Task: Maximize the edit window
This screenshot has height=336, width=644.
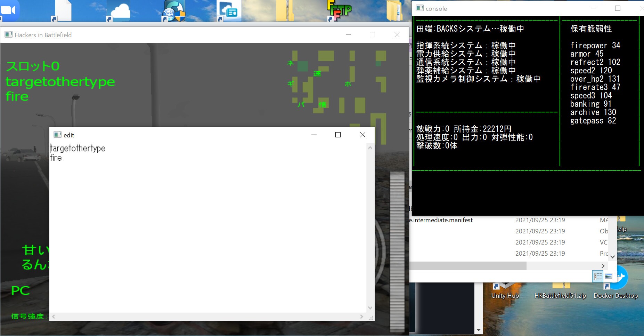Action: (338, 135)
